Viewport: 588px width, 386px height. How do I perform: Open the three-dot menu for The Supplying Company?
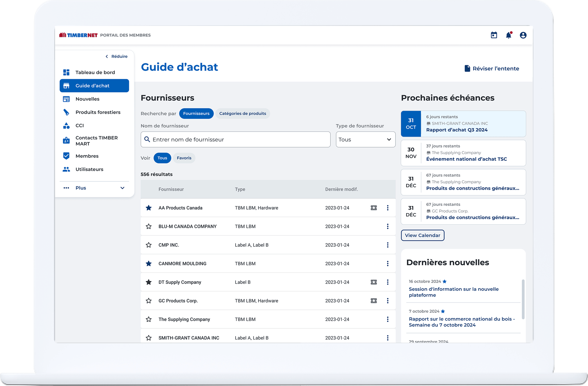pos(388,319)
